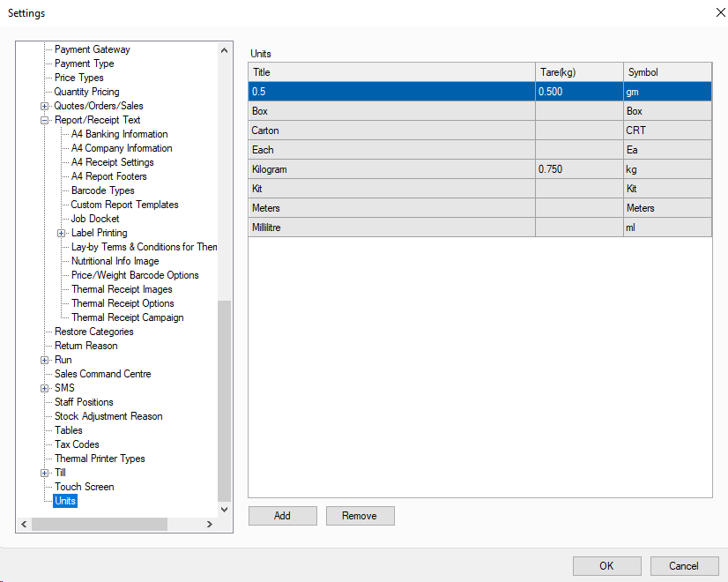This screenshot has height=582, width=728.
Task: Click the Tare(kg) column header
Action: (x=579, y=72)
